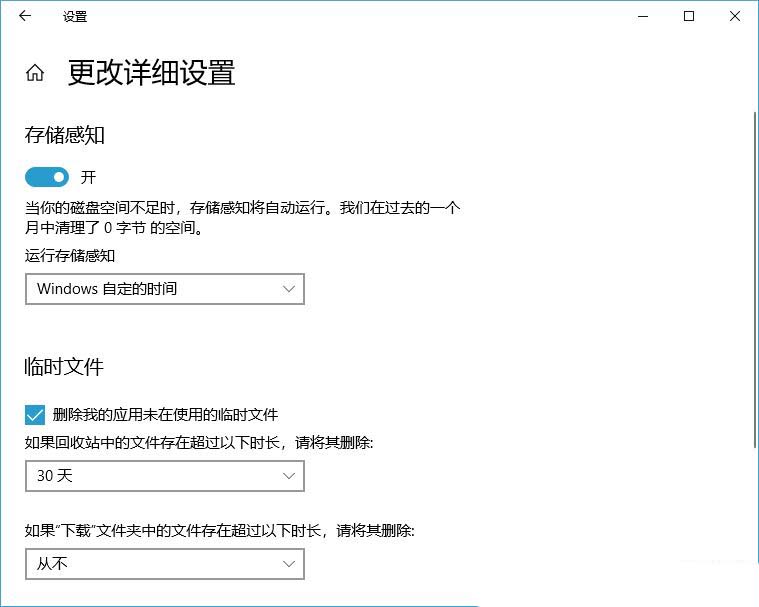Click the 当你的磁盘空间不足时 description text
The width and height of the screenshot is (759, 607).
(x=243, y=217)
